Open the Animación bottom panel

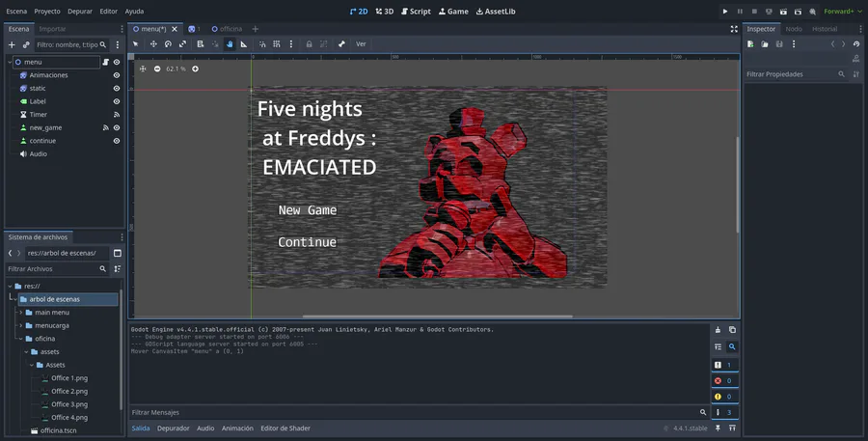237,428
